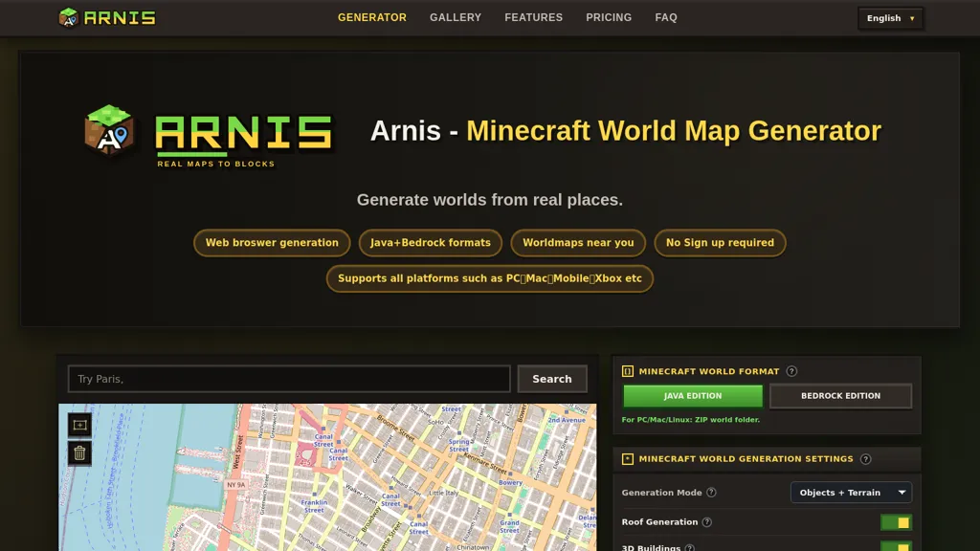
Task: Click the large Arnis hero logo
Action: tap(210, 136)
